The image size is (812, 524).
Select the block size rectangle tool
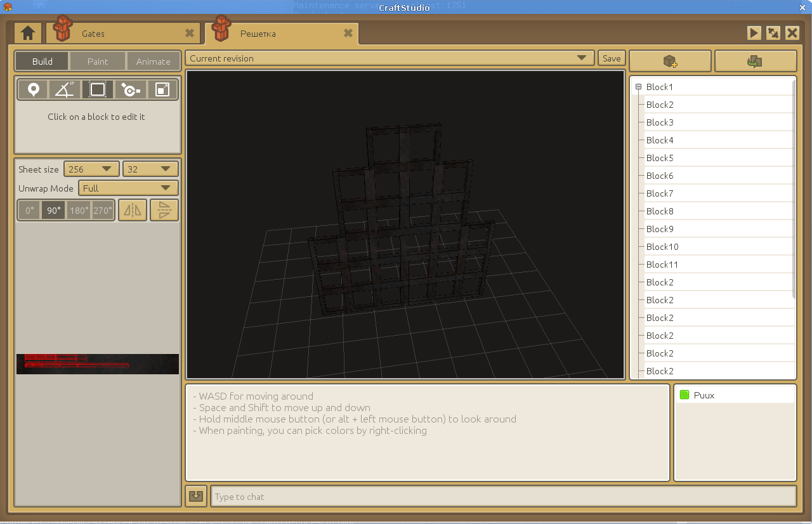98,90
